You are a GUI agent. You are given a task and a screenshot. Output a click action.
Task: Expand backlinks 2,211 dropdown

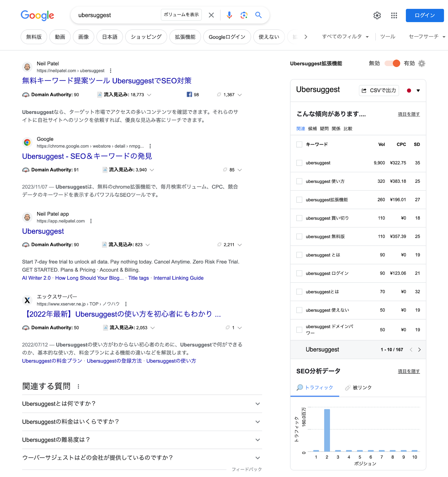(240, 245)
